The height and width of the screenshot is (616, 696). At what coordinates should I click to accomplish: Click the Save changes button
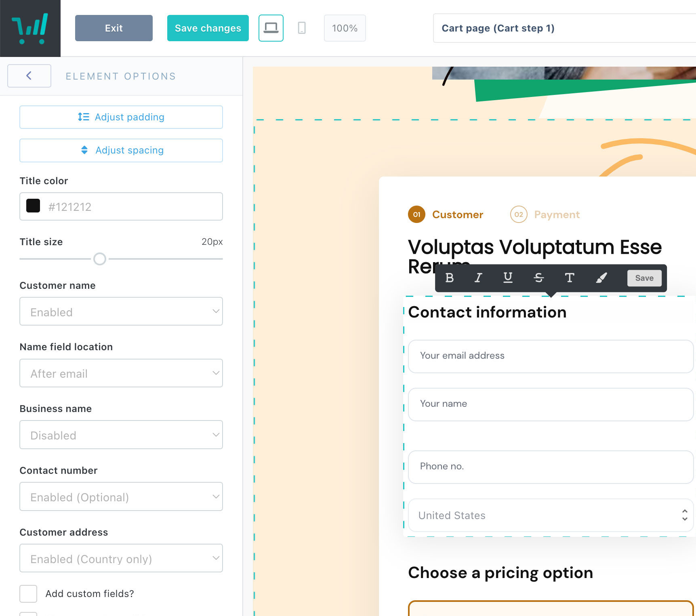pyautogui.click(x=208, y=28)
